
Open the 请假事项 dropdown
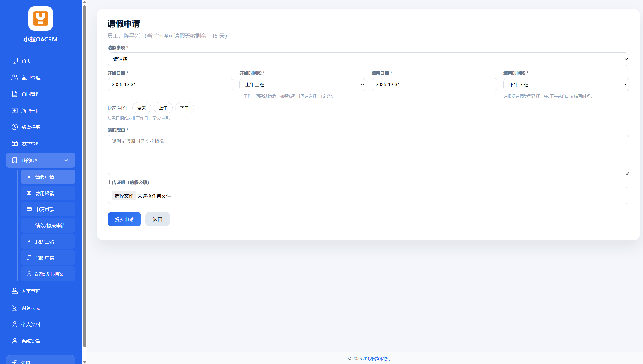(x=368, y=59)
